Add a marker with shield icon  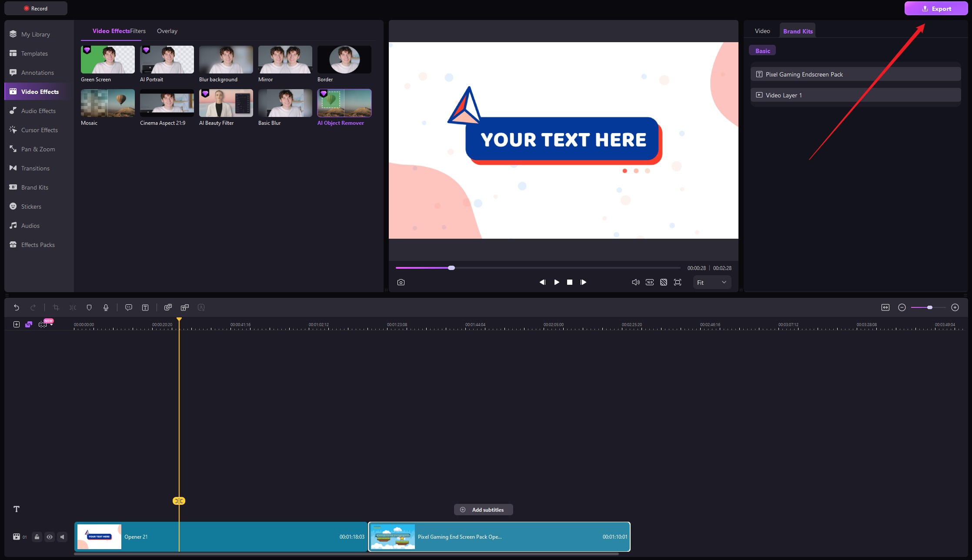tap(89, 307)
